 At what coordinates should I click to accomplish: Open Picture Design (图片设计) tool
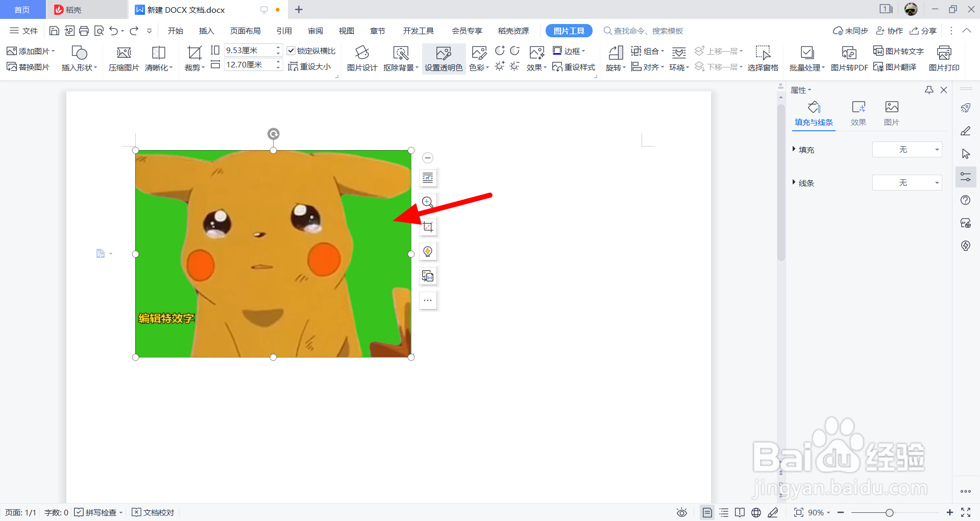point(362,59)
